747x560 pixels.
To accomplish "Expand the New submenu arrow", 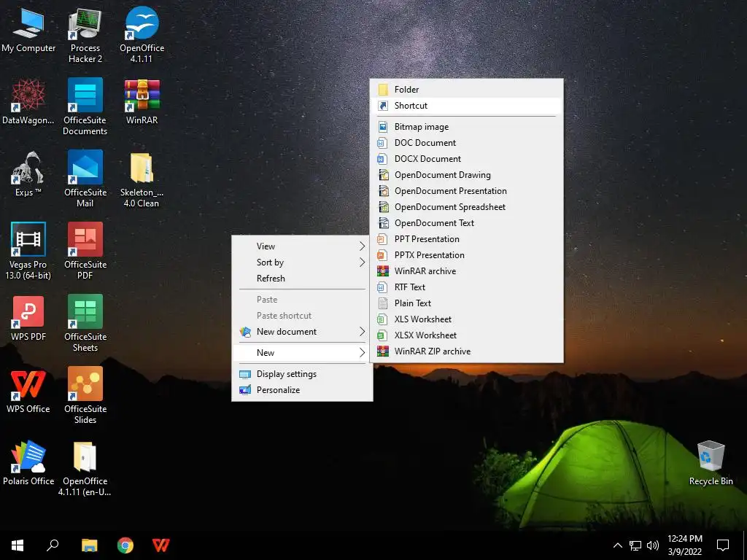I will click(x=362, y=353).
